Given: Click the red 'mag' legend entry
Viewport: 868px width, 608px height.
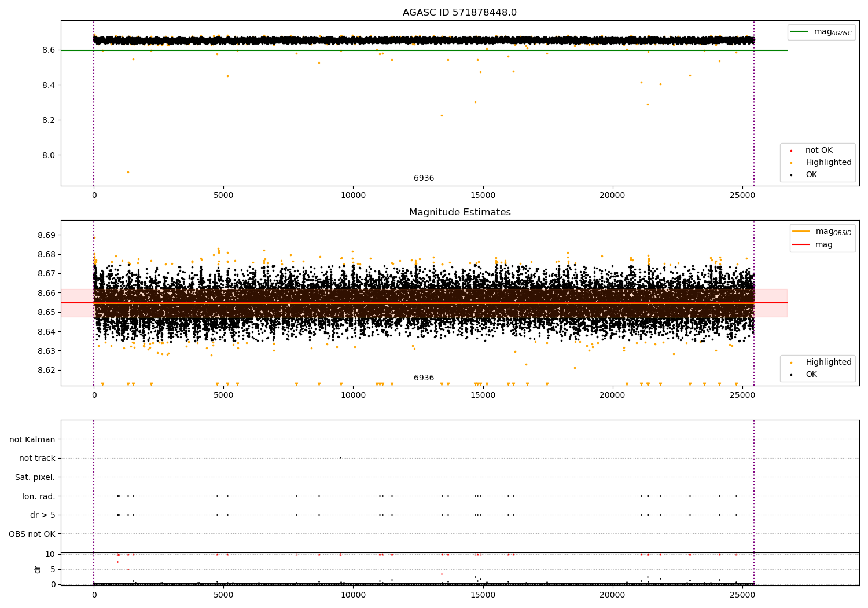Looking at the screenshot, I should [x=812, y=245].
